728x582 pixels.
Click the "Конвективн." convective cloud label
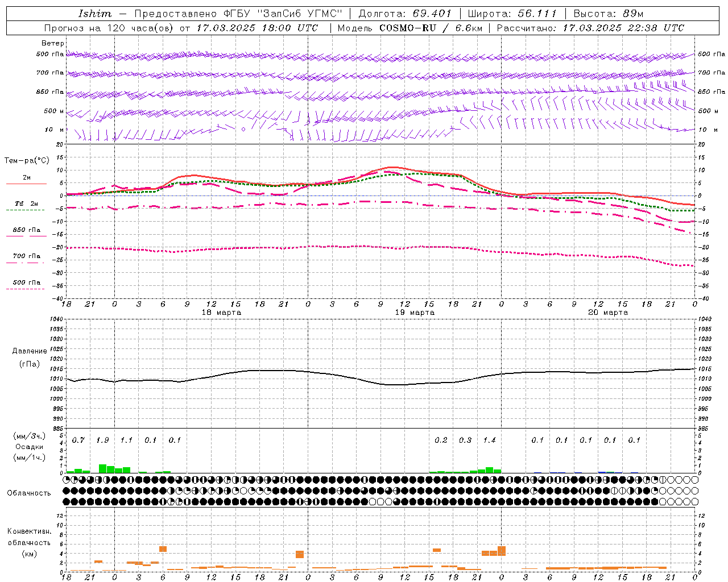(x=29, y=531)
